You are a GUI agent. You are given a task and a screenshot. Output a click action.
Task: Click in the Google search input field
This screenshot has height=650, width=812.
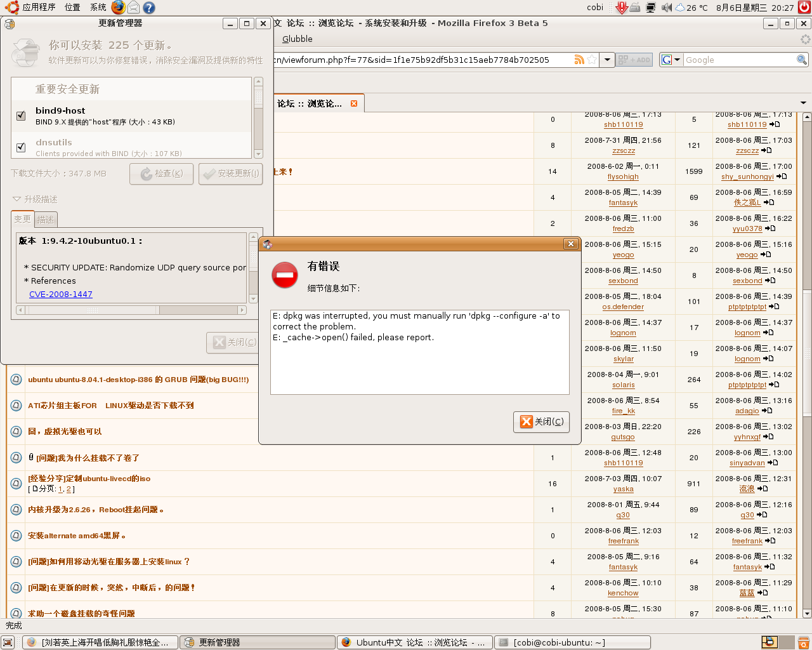[x=739, y=60]
